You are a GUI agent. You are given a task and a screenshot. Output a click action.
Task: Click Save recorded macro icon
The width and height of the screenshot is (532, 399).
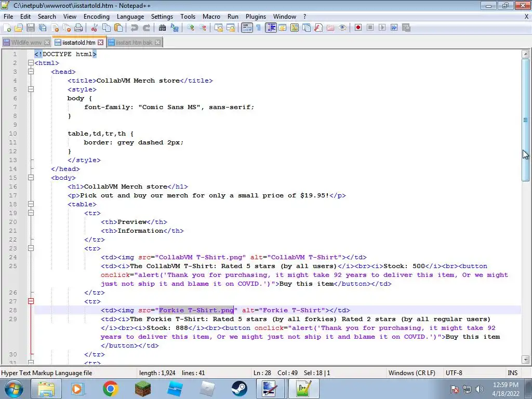406,28
